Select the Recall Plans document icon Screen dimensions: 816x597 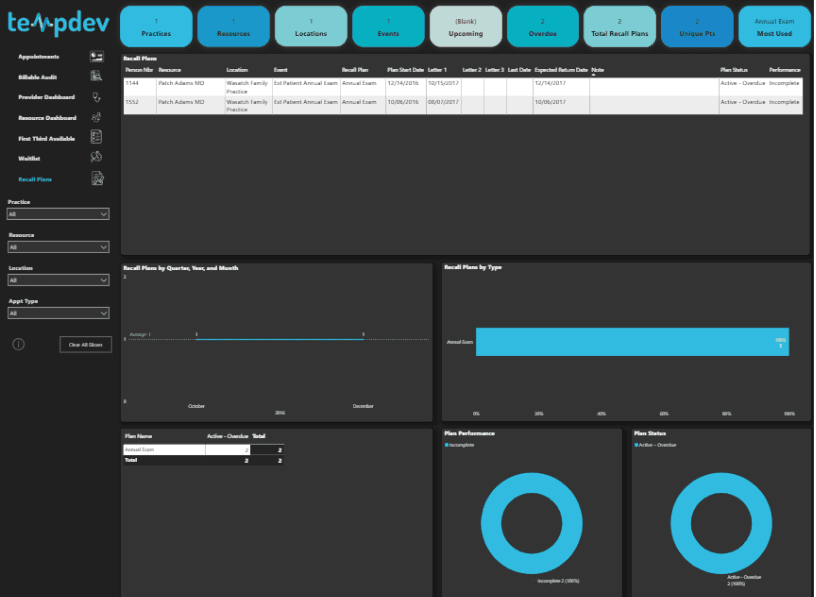[96, 179]
